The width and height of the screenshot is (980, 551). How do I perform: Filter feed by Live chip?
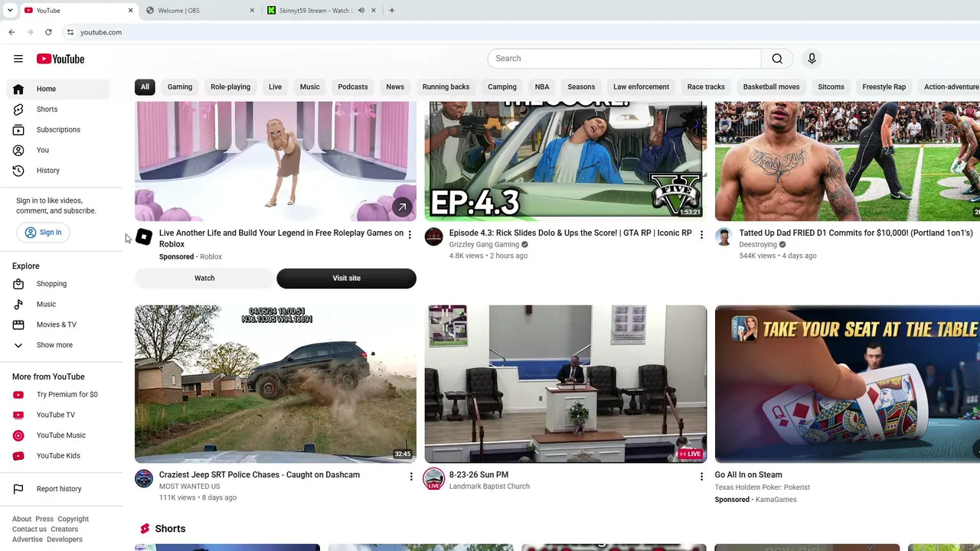point(275,87)
